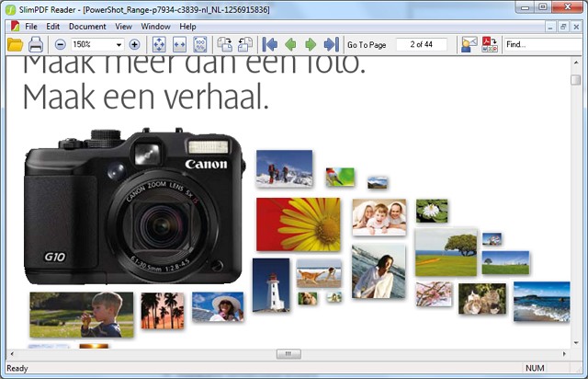Click the vertical scrollbar up arrow
Viewport: 588px width, 379px height.
coord(576,63)
